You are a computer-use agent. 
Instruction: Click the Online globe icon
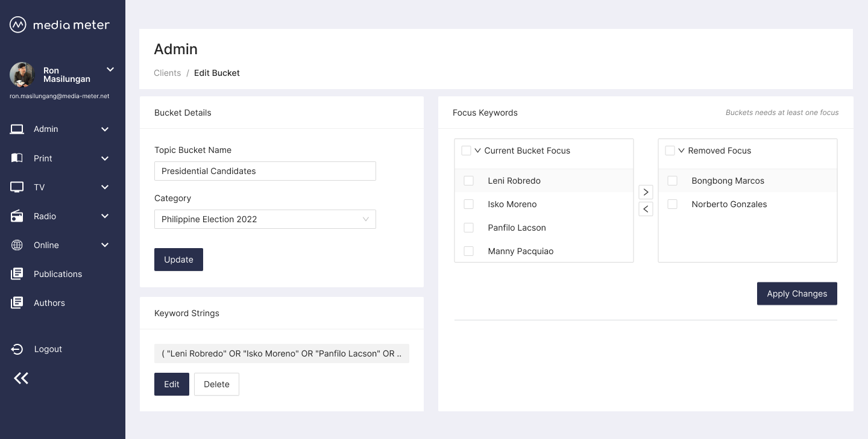[x=17, y=245]
